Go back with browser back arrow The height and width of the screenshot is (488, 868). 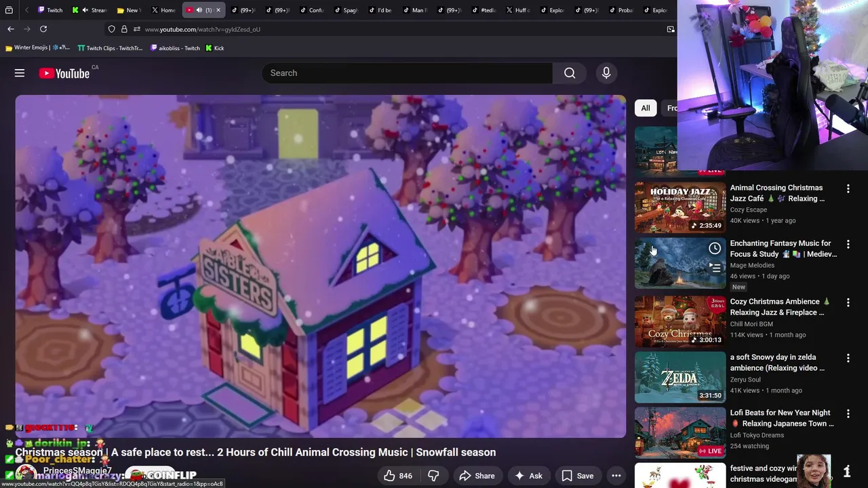click(x=11, y=29)
